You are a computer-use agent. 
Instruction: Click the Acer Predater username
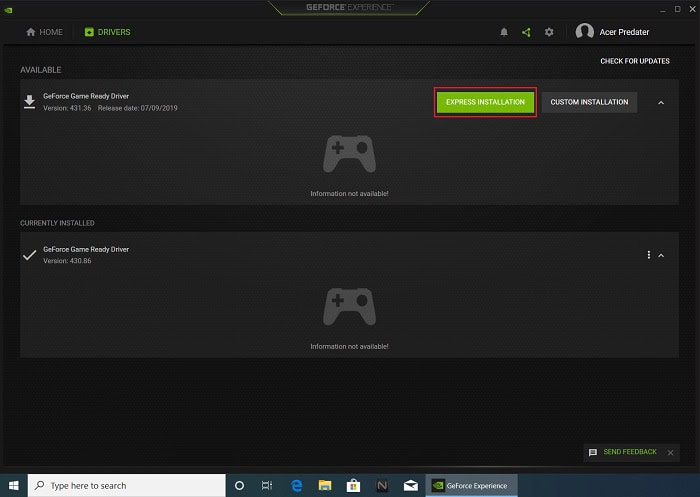coord(624,32)
